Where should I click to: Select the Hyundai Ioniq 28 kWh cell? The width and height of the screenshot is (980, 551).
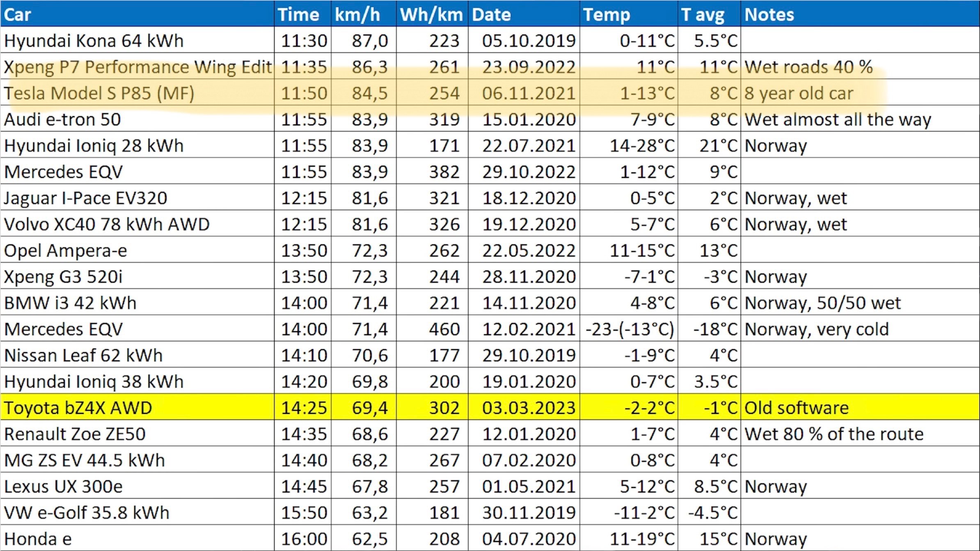137,145
